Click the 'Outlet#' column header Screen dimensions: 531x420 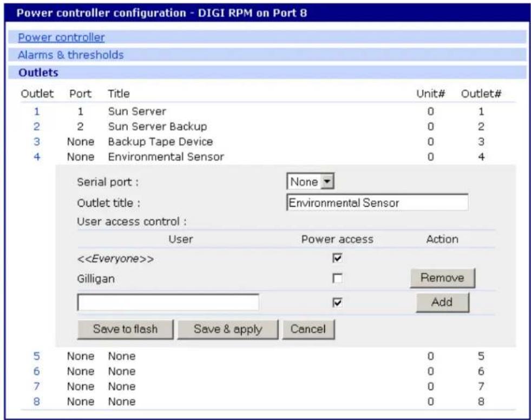tap(481, 94)
